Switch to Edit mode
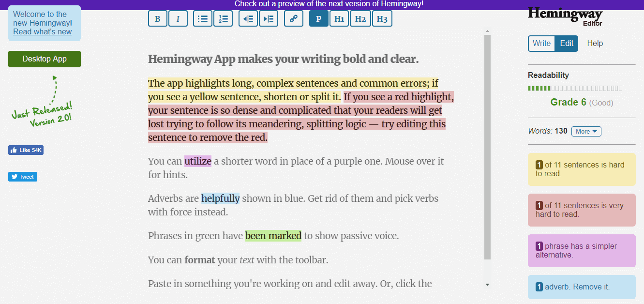644x304 pixels. (x=567, y=44)
